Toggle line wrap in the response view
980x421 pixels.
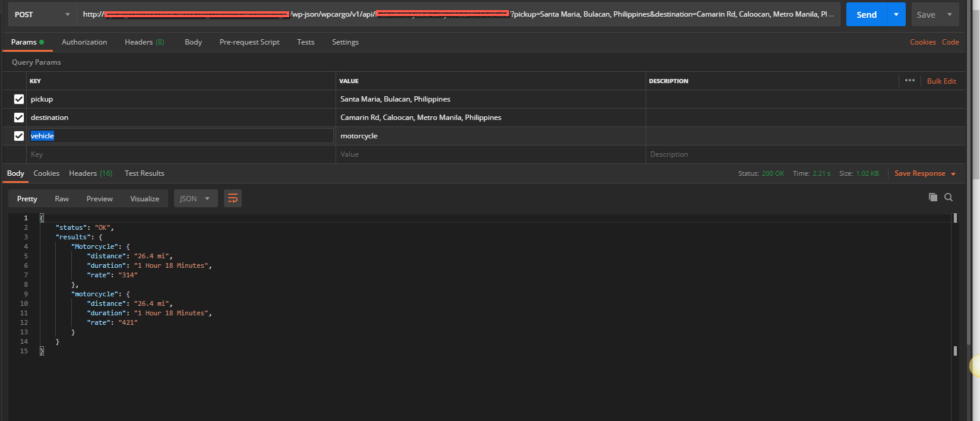click(x=233, y=198)
